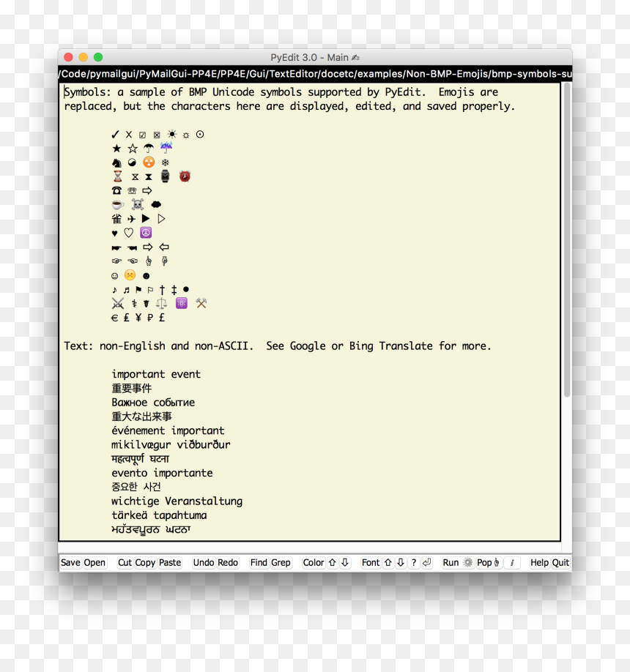Screen dimensions: 630x672
Task: Click the Cut toolbar button
Action: (x=125, y=563)
